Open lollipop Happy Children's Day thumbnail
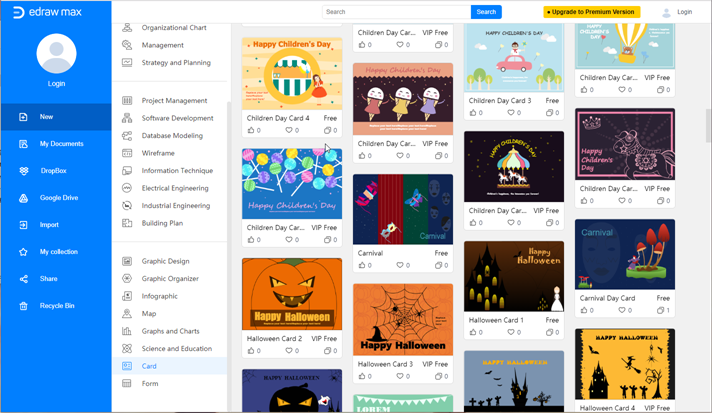Screen dimensions: 712x413 click(292, 184)
